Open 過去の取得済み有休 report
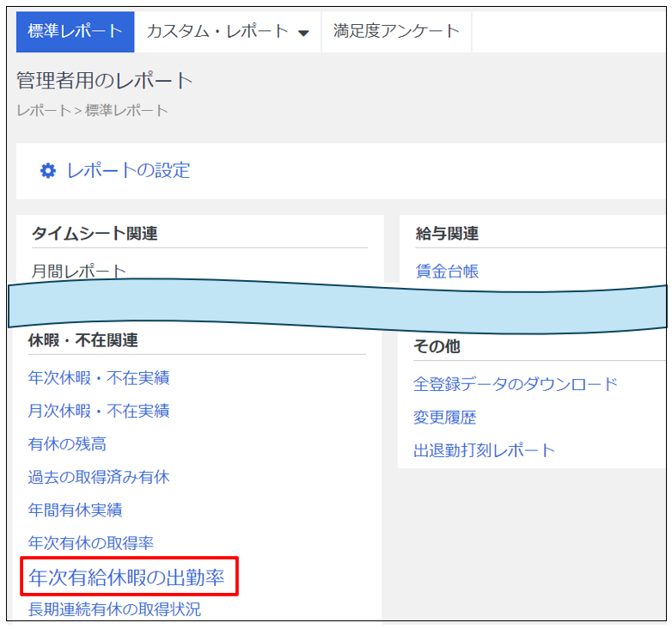672x629 pixels. 99,477
